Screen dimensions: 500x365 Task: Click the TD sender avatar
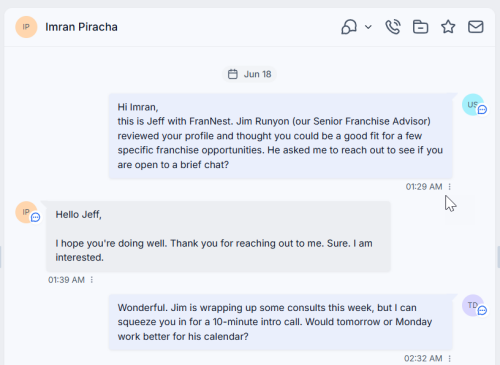pyautogui.click(x=473, y=305)
